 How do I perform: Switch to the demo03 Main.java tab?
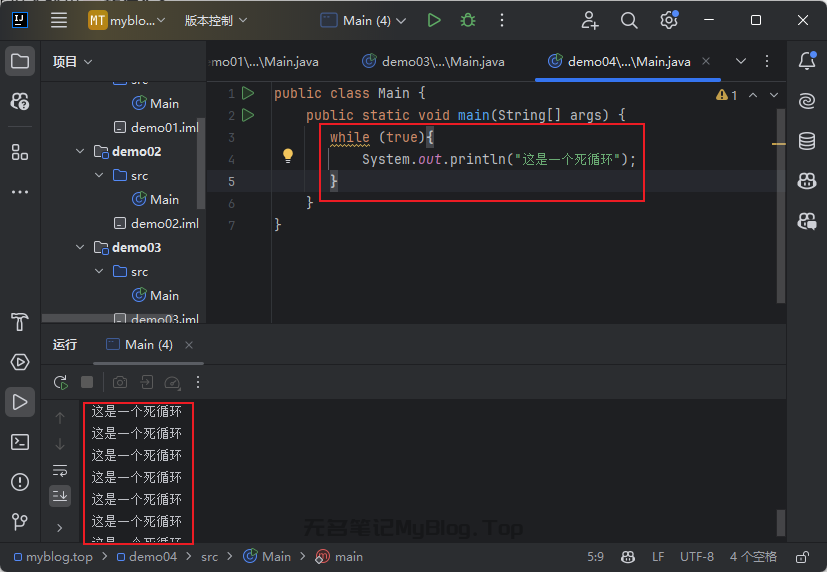pyautogui.click(x=433, y=62)
